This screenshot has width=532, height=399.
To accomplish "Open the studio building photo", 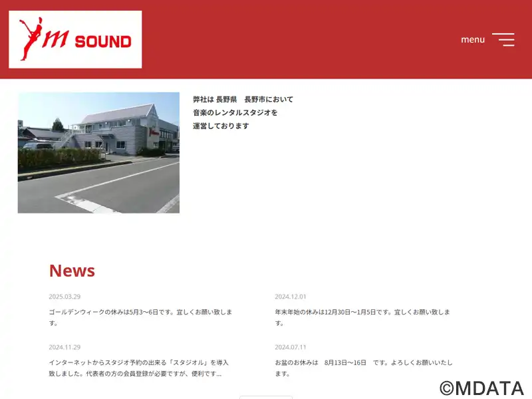I will 98,153.
